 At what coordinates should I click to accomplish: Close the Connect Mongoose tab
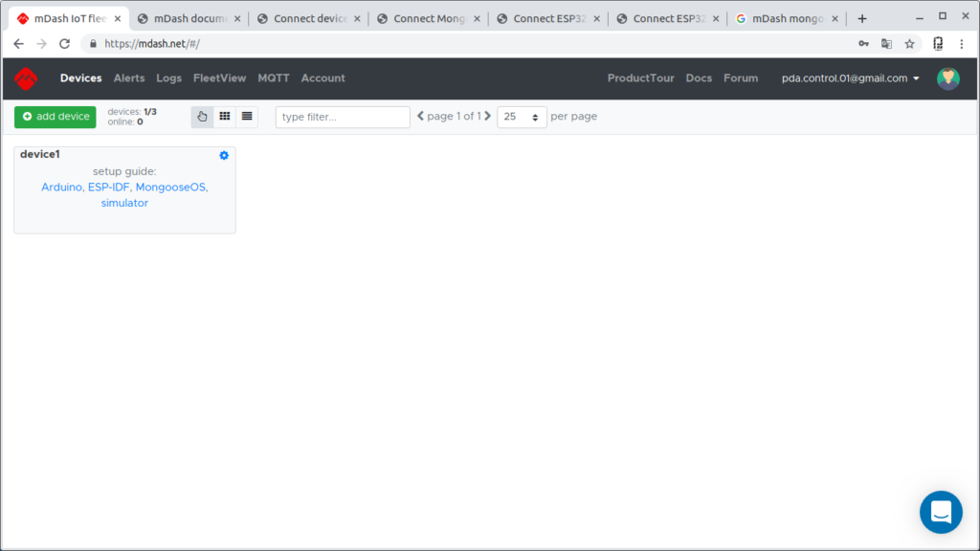477,19
